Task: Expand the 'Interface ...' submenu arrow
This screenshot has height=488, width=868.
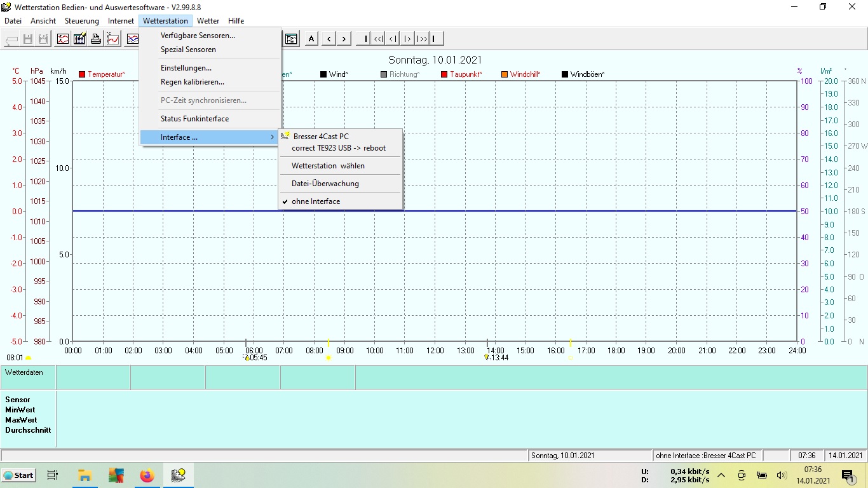Action: [x=273, y=137]
